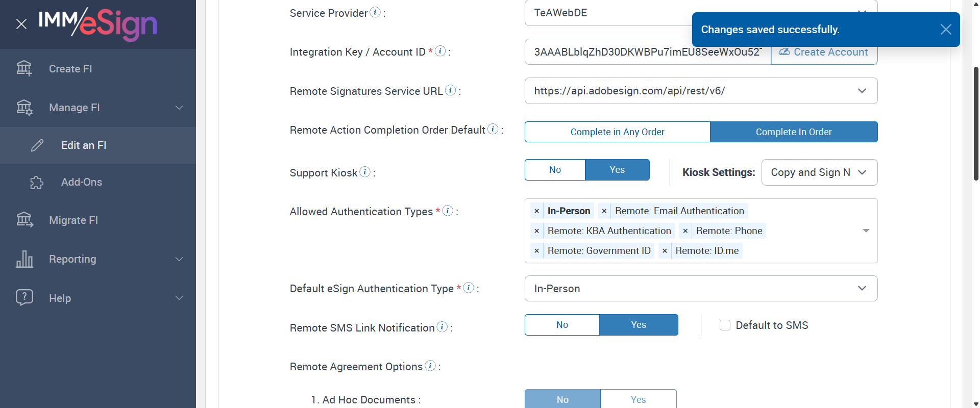Click the Create Account button
The width and height of the screenshot is (980, 408).
(824, 53)
